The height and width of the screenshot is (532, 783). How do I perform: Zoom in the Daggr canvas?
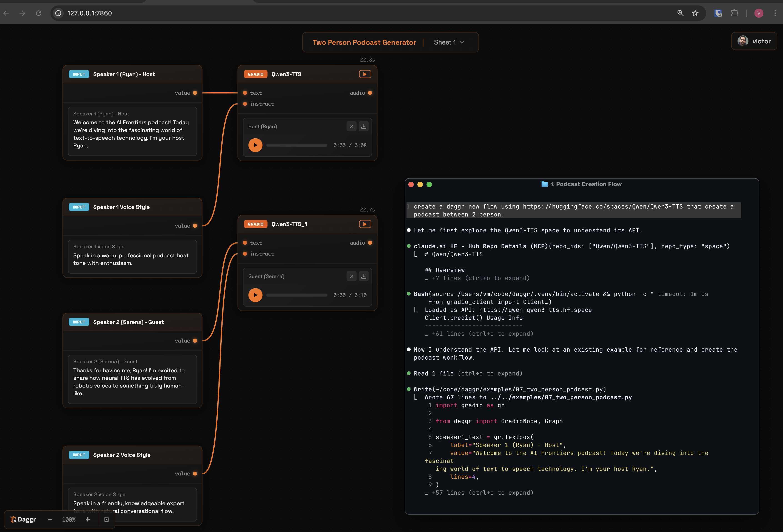pyautogui.click(x=88, y=520)
